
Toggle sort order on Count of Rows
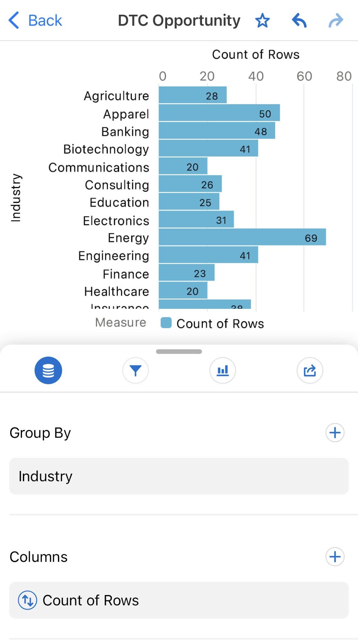(28, 600)
